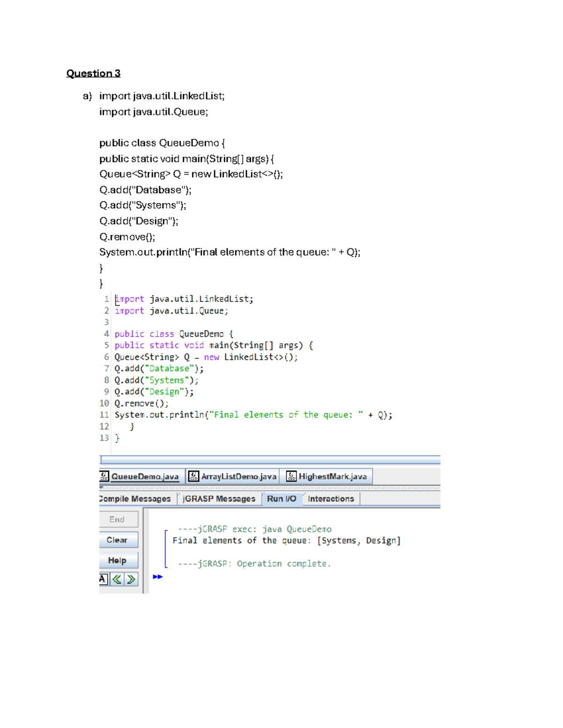
Task: Click the 'jGRASP exec: java QueueDemo' output line
Action: point(255,529)
